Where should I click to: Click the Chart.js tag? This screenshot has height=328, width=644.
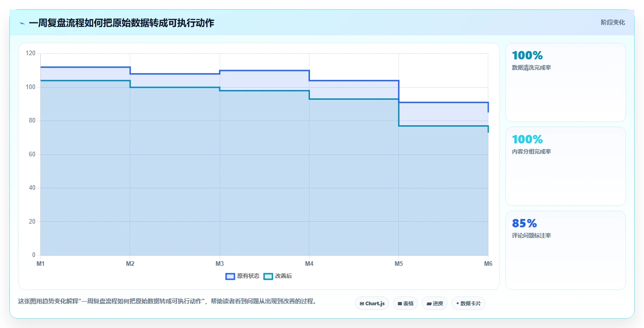pyautogui.click(x=372, y=303)
